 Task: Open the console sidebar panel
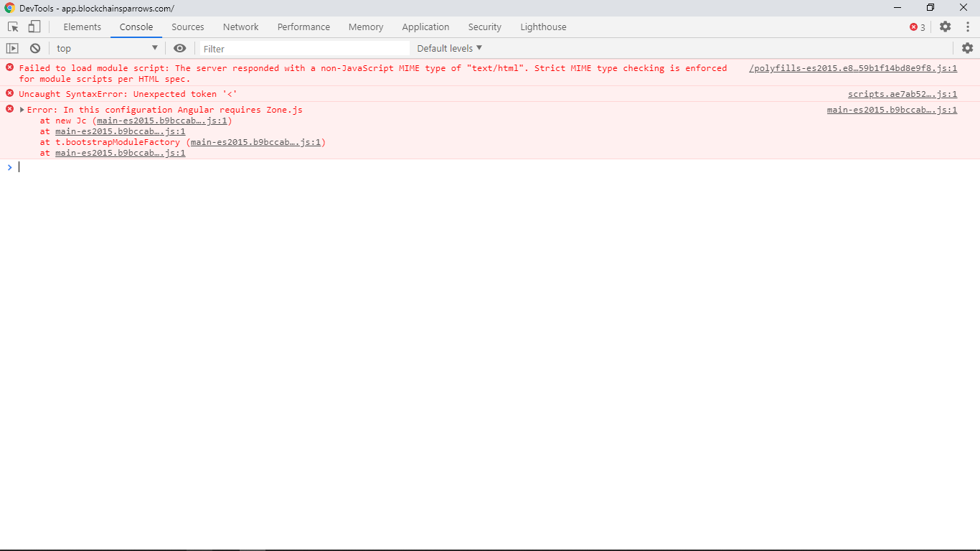pos(12,48)
